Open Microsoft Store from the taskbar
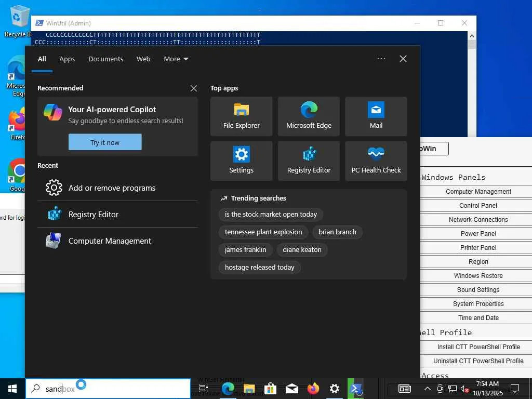This screenshot has height=399, width=532. [x=270, y=389]
